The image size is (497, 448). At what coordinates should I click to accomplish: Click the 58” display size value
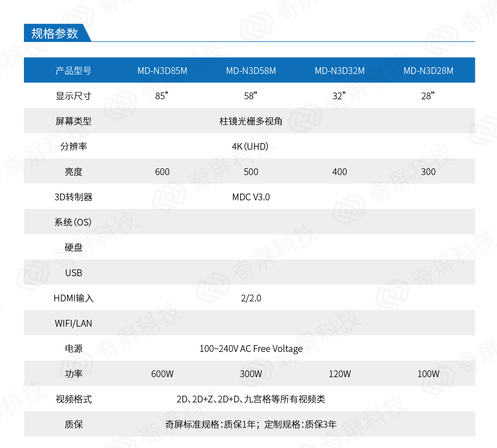pos(251,96)
